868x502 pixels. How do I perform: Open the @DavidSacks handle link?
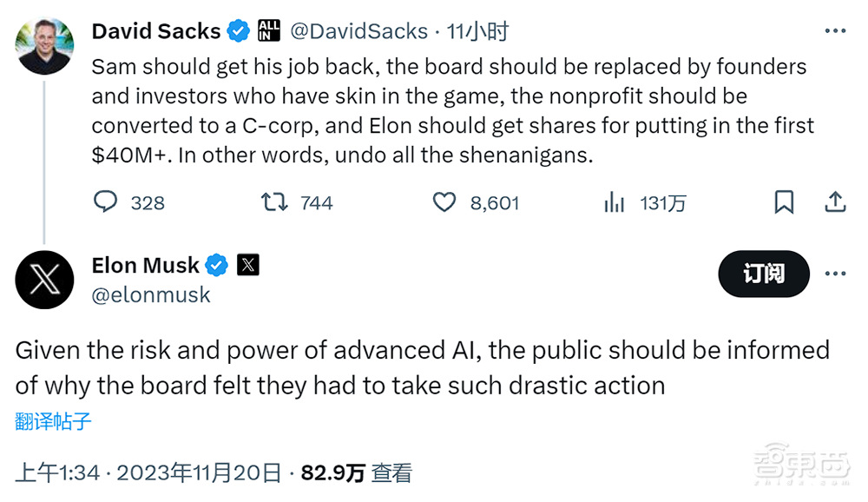pos(358,32)
